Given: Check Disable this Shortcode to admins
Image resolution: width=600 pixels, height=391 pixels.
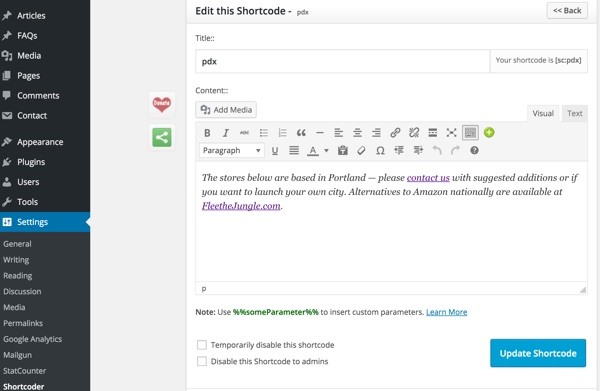Looking at the screenshot, I should pyautogui.click(x=202, y=361).
